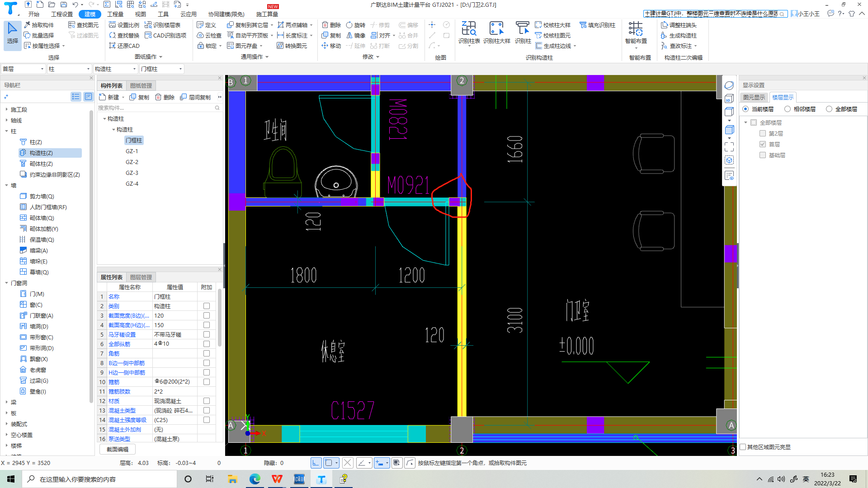Screen dimensions: 868x488
Task: Click 生成构造柱 tool
Action: tap(679, 35)
